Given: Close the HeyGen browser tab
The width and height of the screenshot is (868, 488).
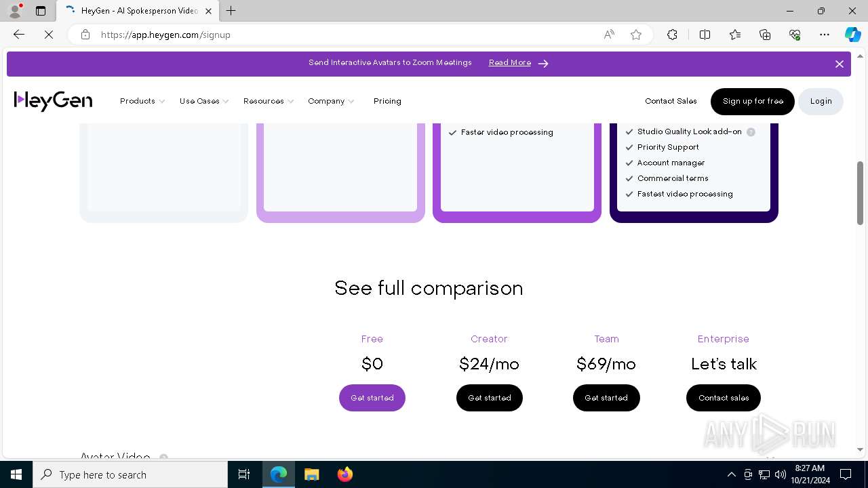Looking at the screenshot, I should [208, 11].
